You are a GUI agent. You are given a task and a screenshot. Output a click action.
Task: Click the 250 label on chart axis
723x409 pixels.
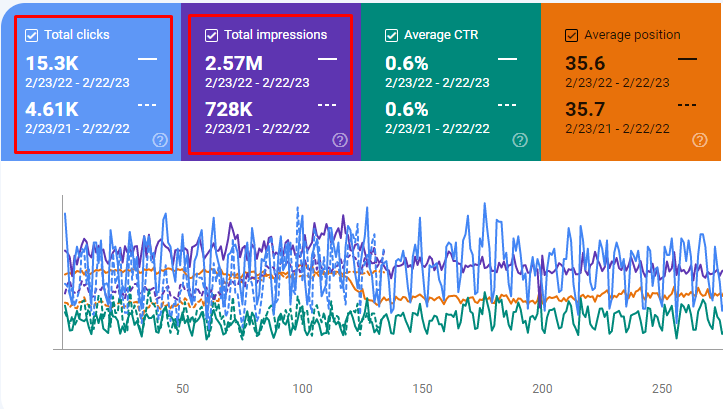click(663, 388)
